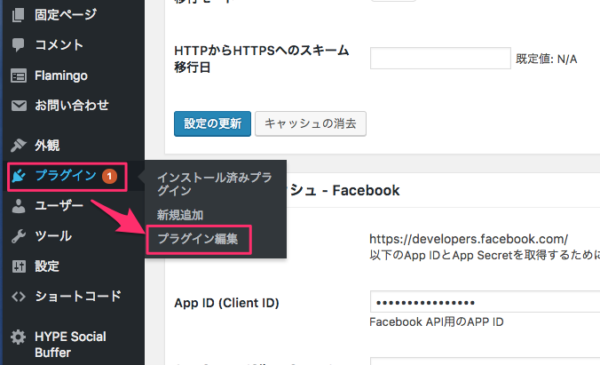Viewport: 600px width, 365px height.
Task: Click the plugin update count badge
Action: click(x=109, y=176)
